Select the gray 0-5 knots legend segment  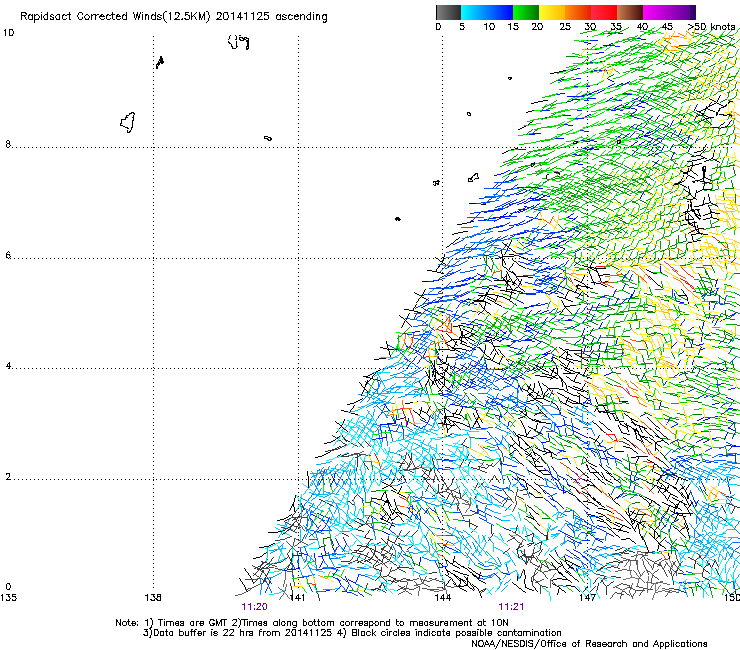(x=448, y=12)
